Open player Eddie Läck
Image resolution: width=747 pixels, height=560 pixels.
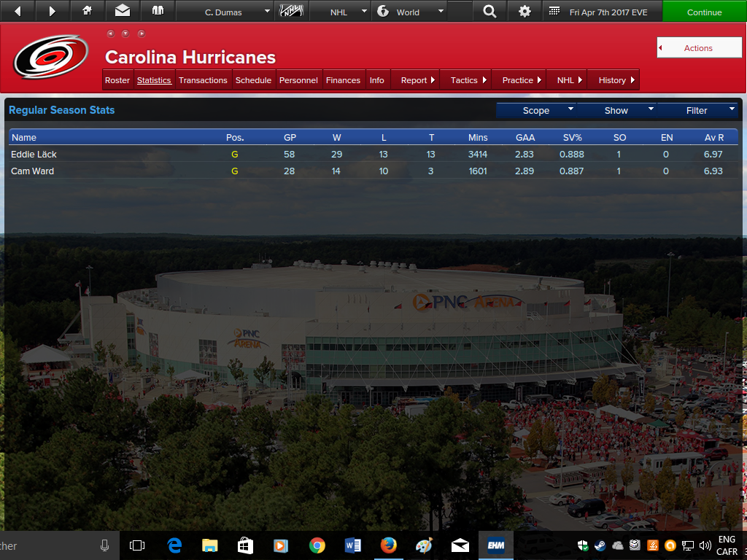pyautogui.click(x=34, y=155)
